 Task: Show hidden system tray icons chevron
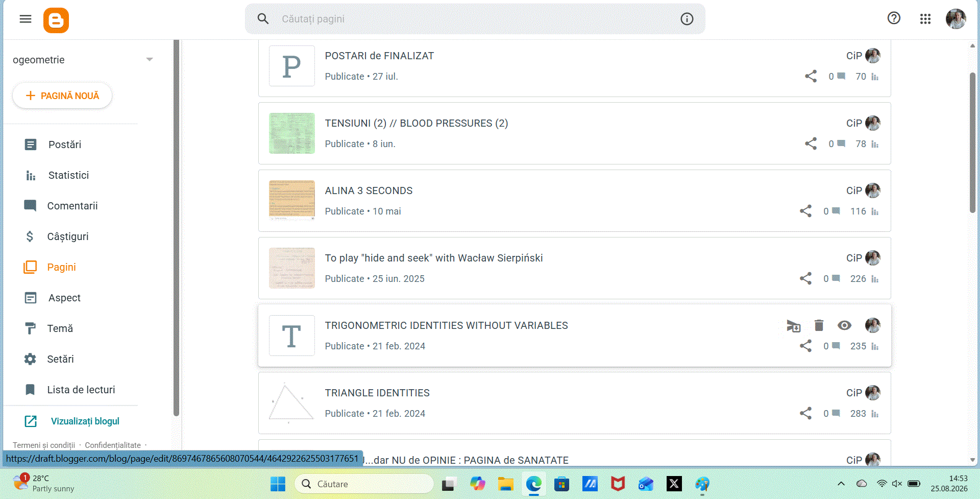(841, 484)
